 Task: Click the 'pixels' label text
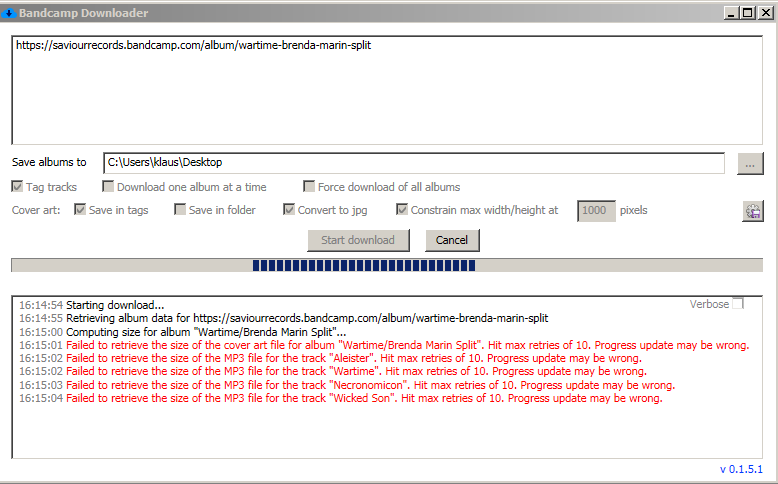[634, 210]
